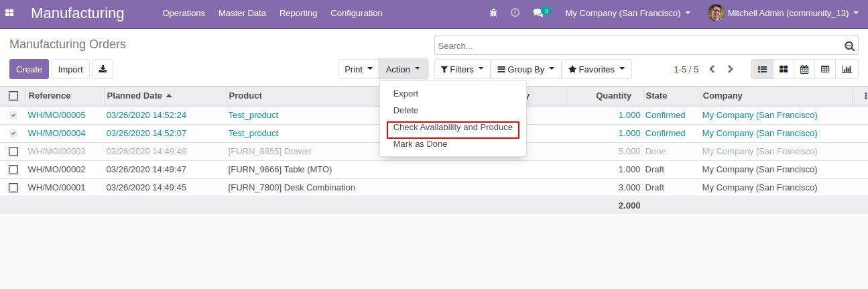Switch to graph view

point(847,69)
